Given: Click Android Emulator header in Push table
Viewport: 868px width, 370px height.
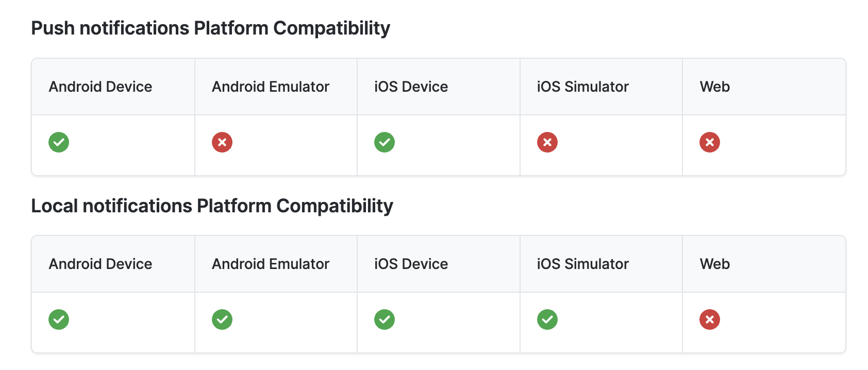Looking at the screenshot, I should [x=271, y=87].
